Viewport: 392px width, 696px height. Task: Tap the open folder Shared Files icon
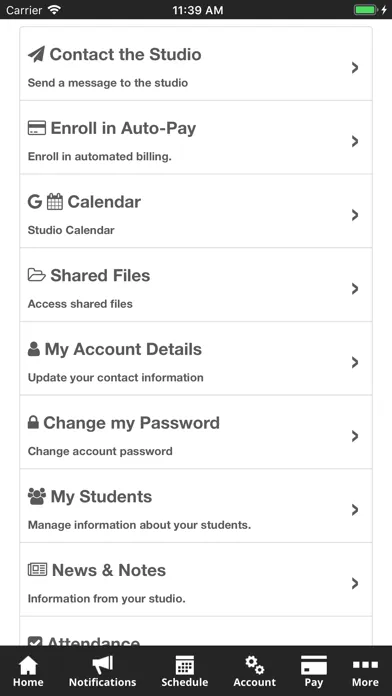pos(36,275)
